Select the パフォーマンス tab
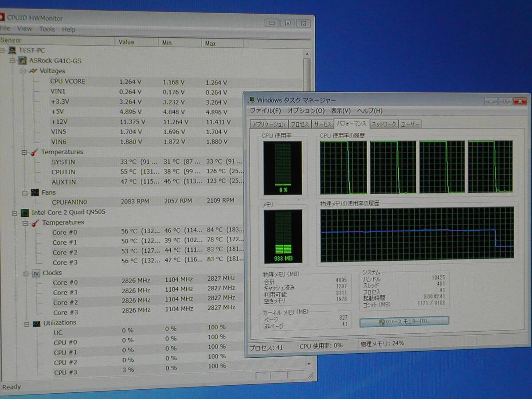Screen dimensions: 532x399 [x=351, y=124]
